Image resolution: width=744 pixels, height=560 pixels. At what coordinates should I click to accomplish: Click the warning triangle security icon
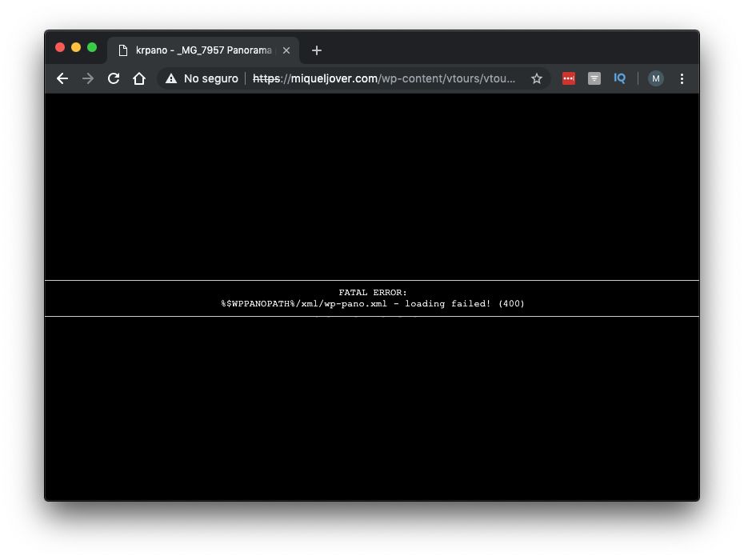point(170,78)
